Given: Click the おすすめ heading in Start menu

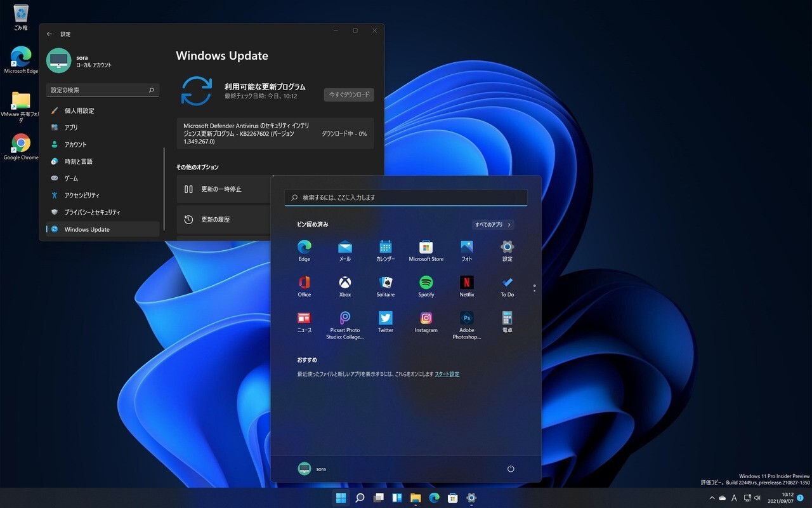Looking at the screenshot, I should (307, 360).
